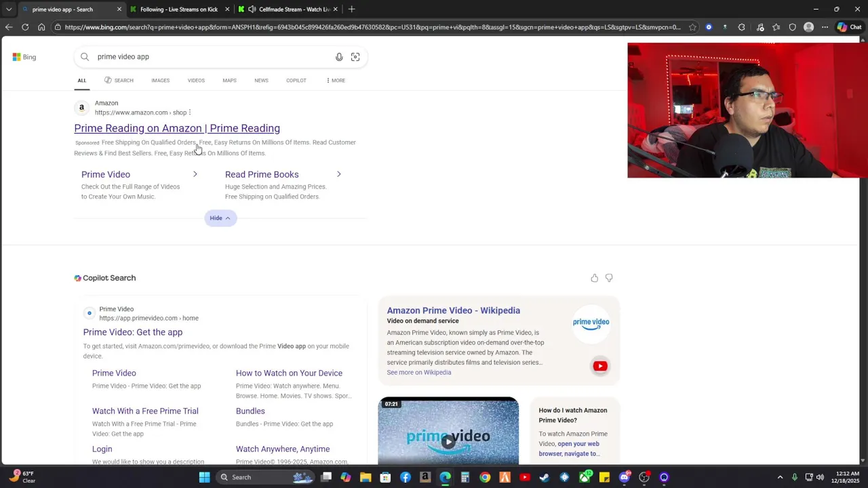Image resolution: width=868 pixels, height=488 pixels.
Task: Open Google Chrome from taskbar
Action: (485, 477)
